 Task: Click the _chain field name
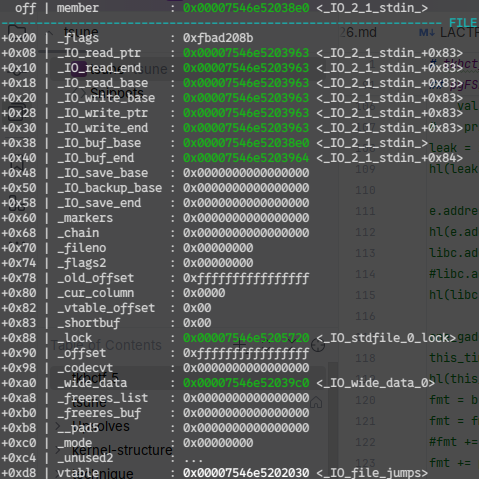pos(78,233)
